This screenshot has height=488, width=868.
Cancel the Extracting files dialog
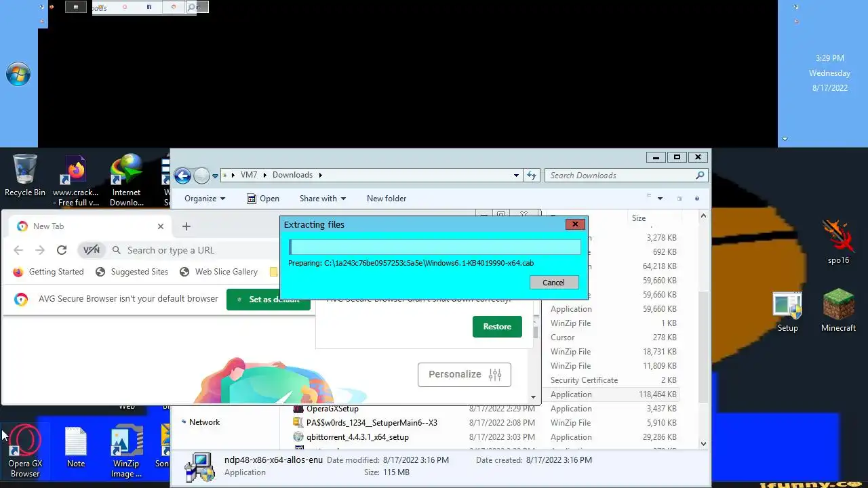tap(553, 283)
